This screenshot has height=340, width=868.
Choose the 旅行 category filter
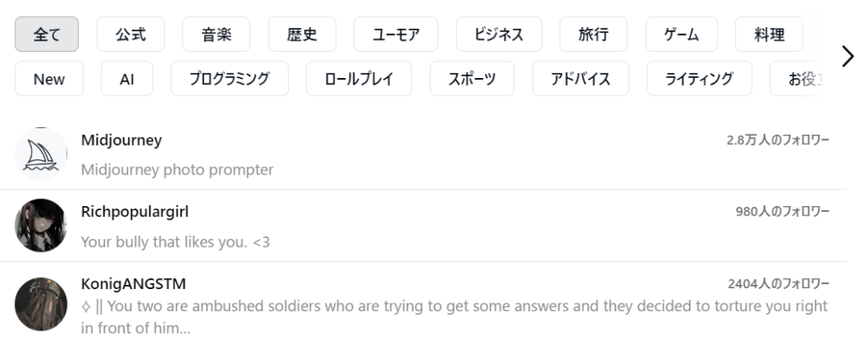pos(593,34)
